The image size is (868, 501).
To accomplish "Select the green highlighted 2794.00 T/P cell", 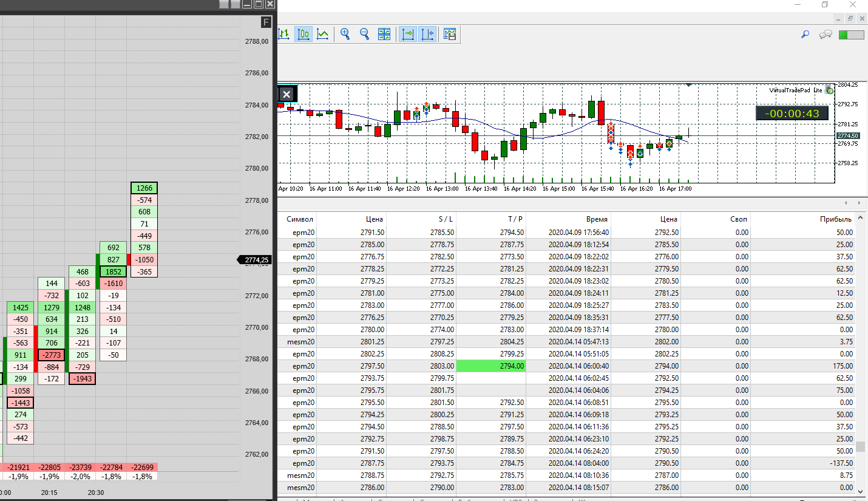I will pyautogui.click(x=490, y=366).
